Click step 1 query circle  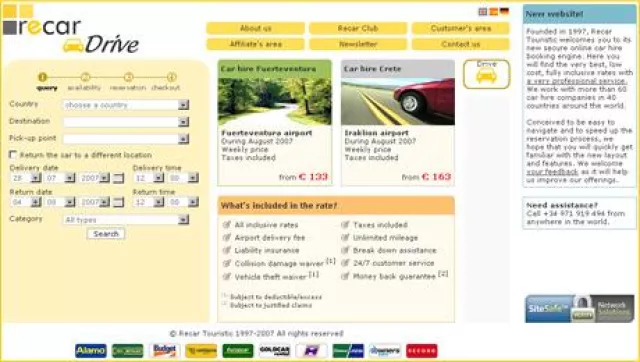[42, 77]
